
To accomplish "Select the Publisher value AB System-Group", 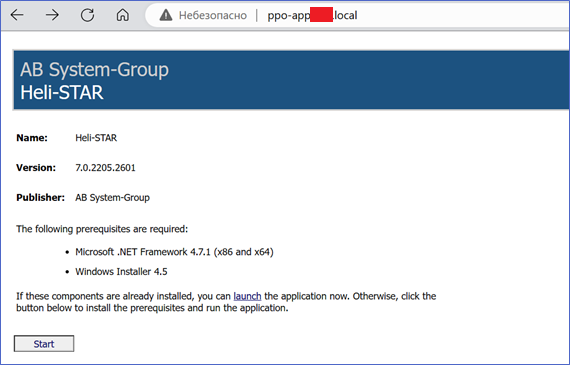I will pos(112,197).
